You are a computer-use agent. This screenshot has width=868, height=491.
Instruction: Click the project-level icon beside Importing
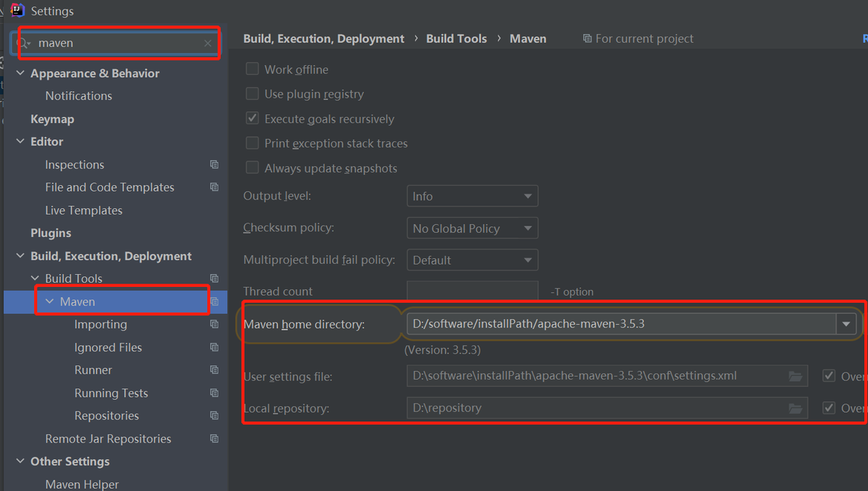(x=214, y=325)
